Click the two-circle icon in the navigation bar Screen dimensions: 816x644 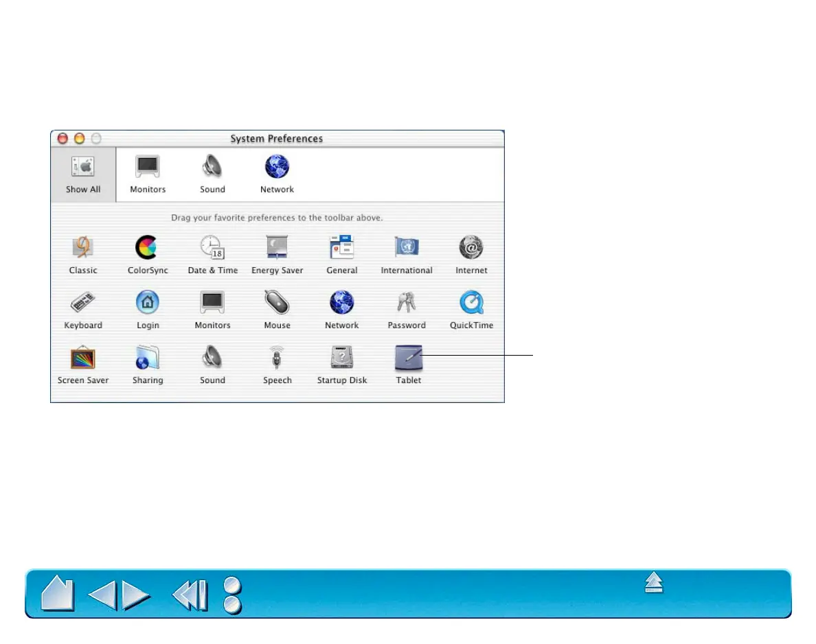point(233,595)
